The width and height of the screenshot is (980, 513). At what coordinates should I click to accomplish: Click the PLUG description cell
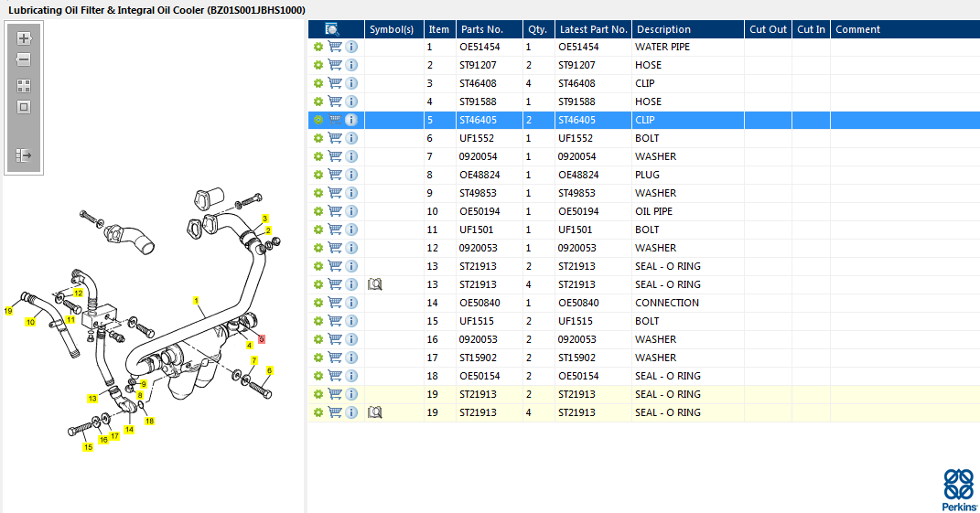pyautogui.click(x=647, y=175)
